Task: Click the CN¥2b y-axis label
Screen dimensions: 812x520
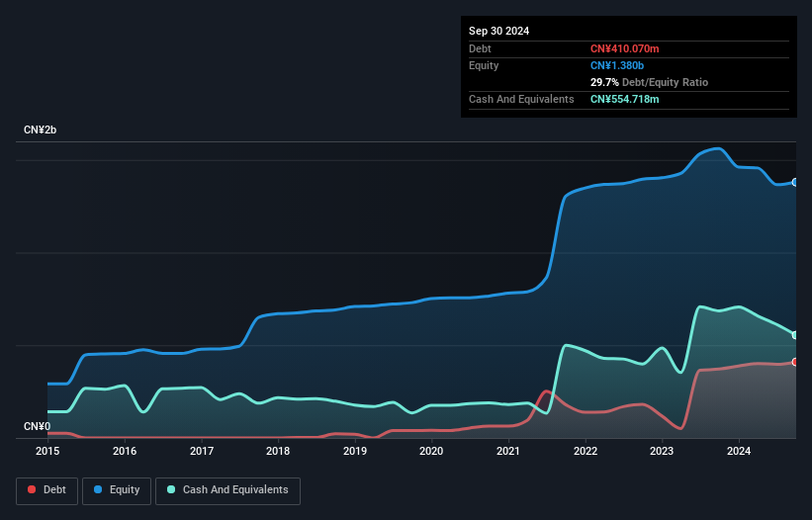Action: pyautogui.click(x=40, y=130)
